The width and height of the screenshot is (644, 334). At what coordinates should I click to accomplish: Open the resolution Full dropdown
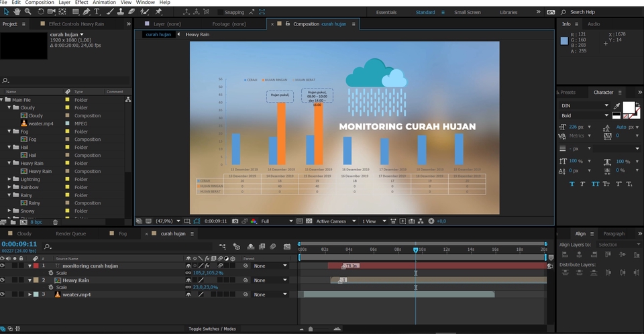point(277,221)
